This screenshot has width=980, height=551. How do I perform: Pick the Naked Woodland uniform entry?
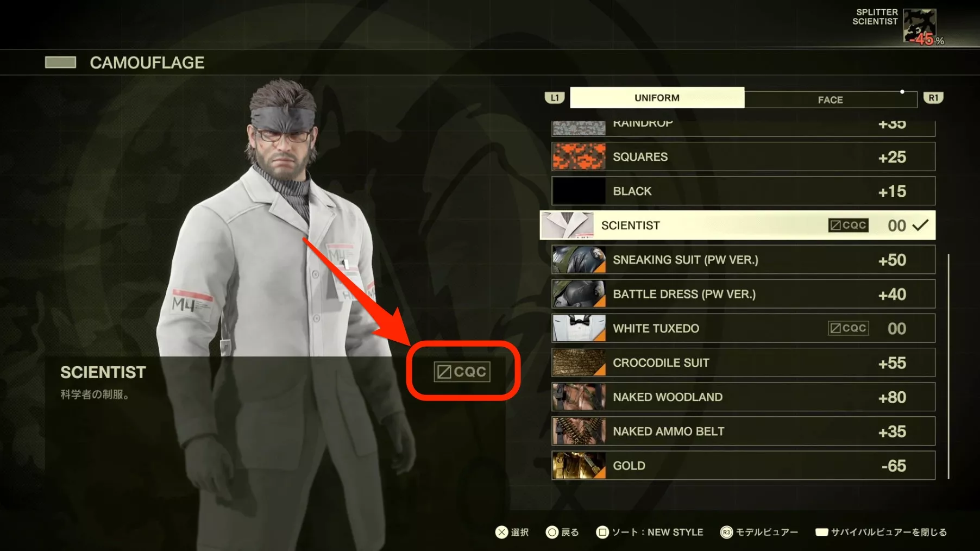tap(743, 397)
